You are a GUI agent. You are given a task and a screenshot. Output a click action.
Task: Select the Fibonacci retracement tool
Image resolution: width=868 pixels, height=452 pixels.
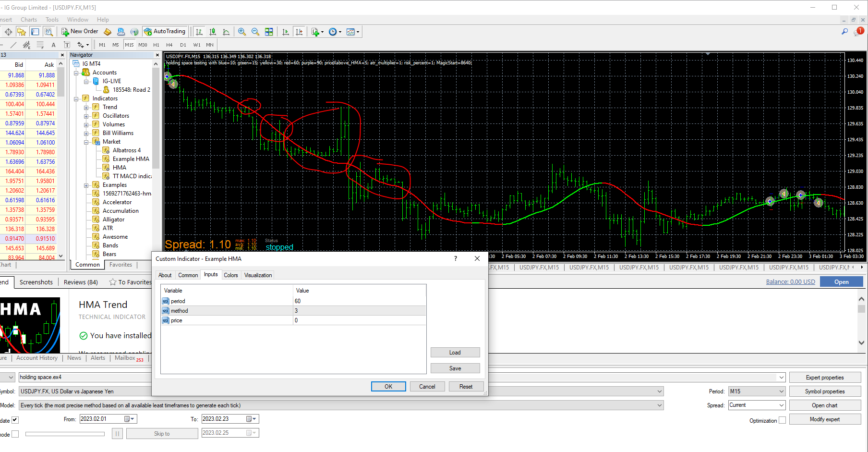click(x=40, y=45)
